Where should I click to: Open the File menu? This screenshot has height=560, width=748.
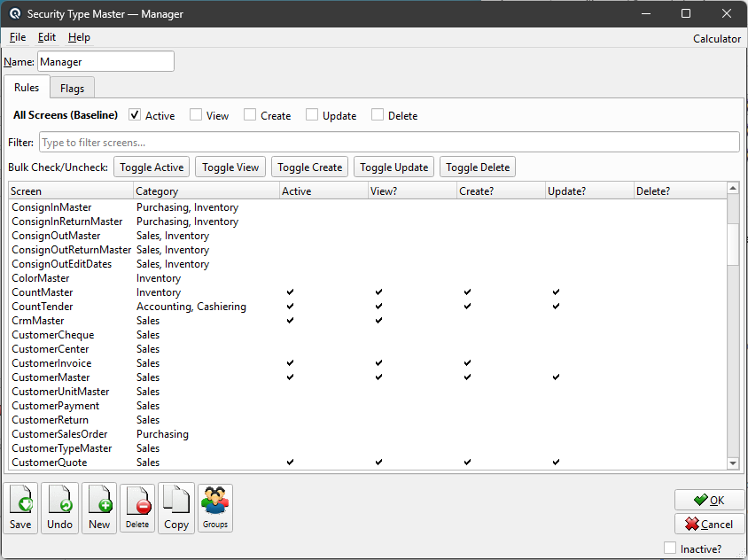(18, 37)
